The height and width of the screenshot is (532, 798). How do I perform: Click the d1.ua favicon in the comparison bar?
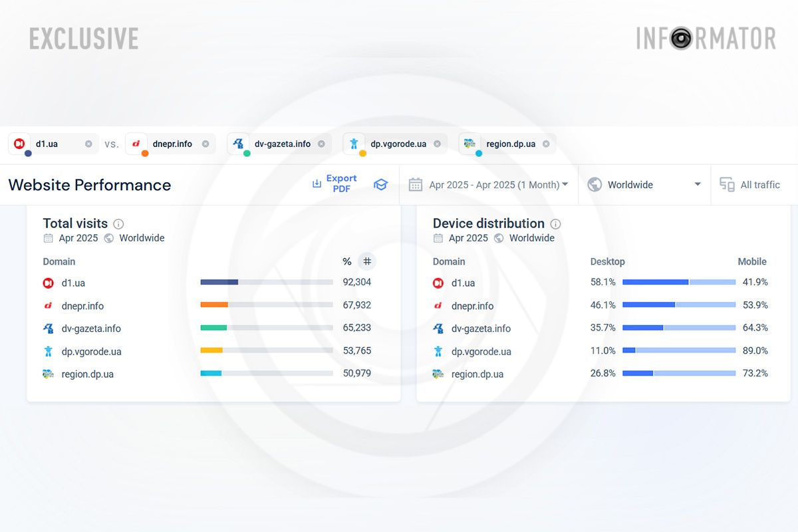point(19,143)
